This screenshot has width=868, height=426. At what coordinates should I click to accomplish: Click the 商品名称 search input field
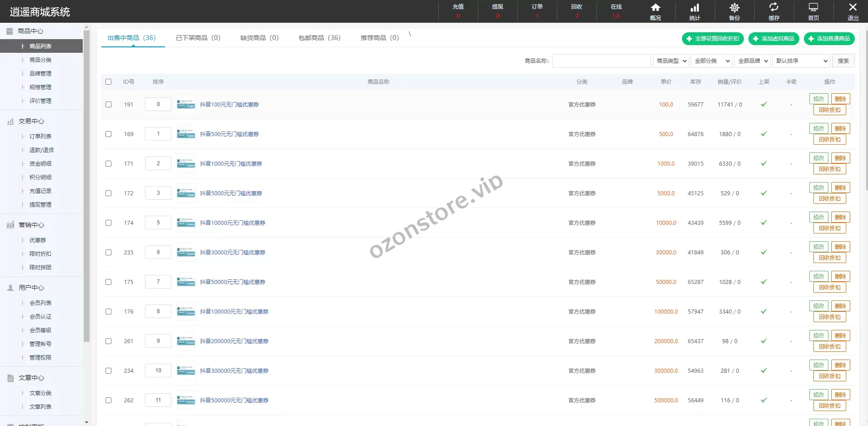pos(601,61)
